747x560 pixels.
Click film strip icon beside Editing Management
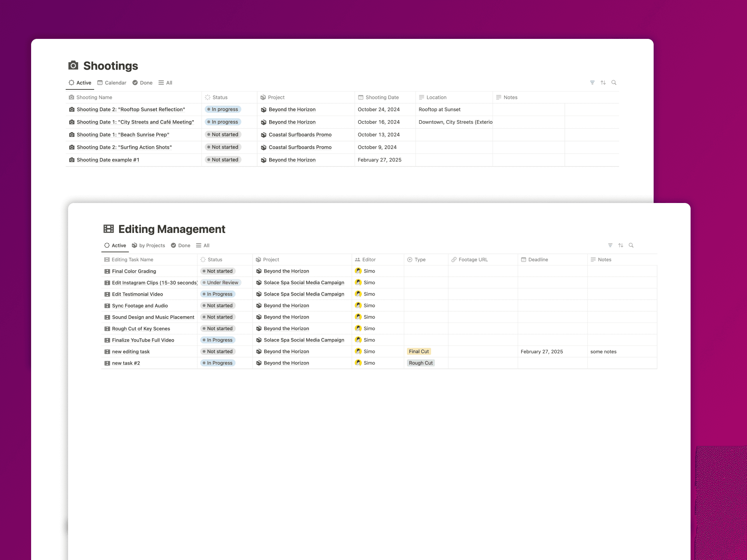coord(109,229)
